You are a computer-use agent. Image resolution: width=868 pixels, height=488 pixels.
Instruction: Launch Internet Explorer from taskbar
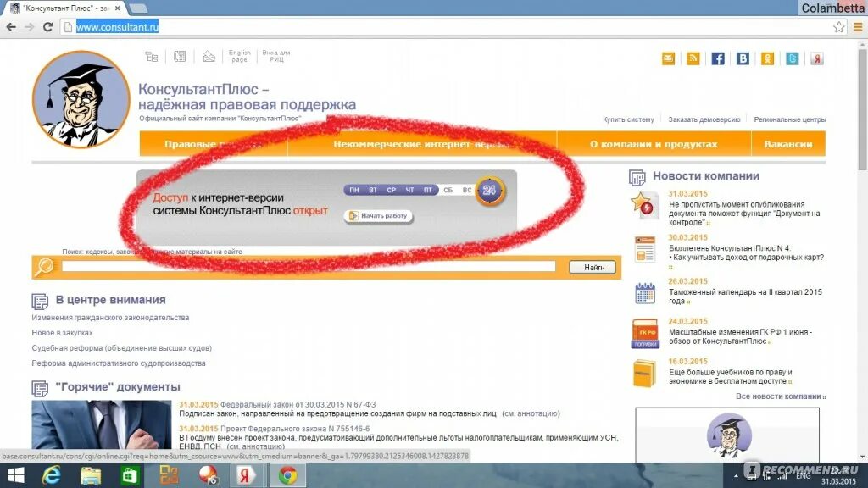[52, 475]
